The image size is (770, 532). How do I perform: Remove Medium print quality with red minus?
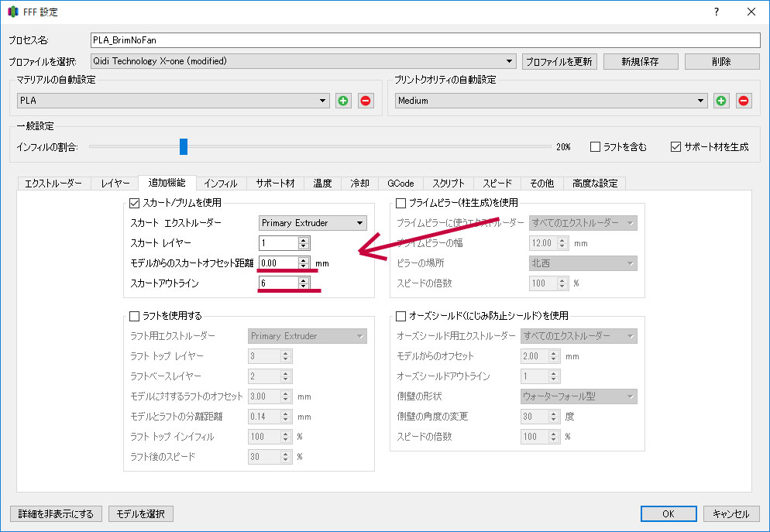click(744, 101)
